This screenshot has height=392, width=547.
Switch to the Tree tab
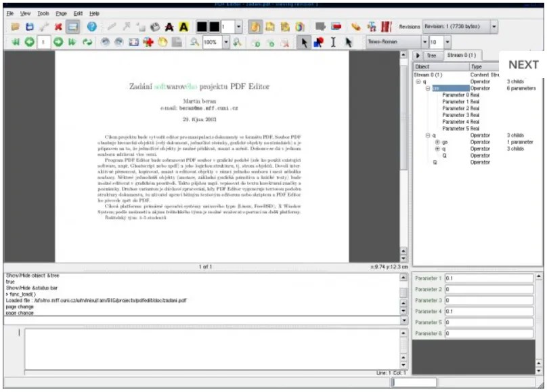[431, 56]
